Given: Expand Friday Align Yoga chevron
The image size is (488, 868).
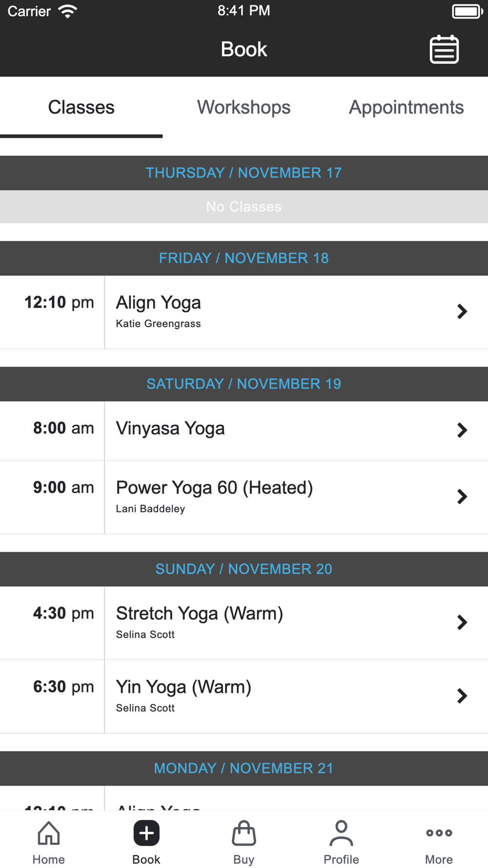Looking at the screenshot, I should 462,311.
